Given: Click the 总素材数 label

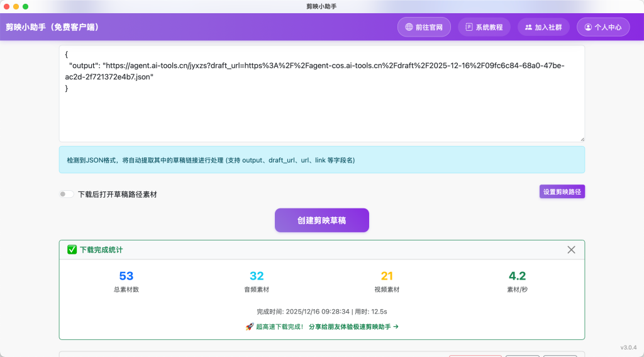Looking at the screenshot, I should (x=126, y=290).
